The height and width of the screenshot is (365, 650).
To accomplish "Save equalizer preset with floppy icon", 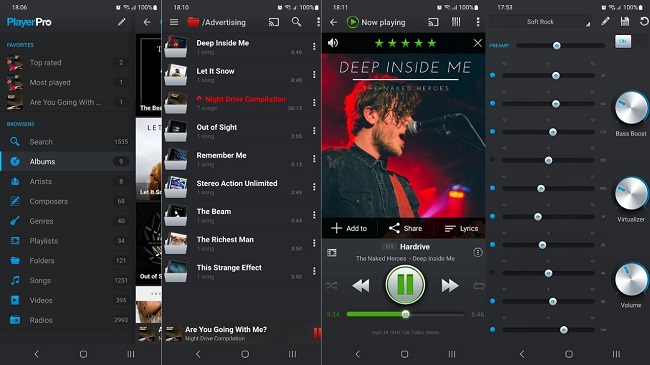I will click(625, 21).
